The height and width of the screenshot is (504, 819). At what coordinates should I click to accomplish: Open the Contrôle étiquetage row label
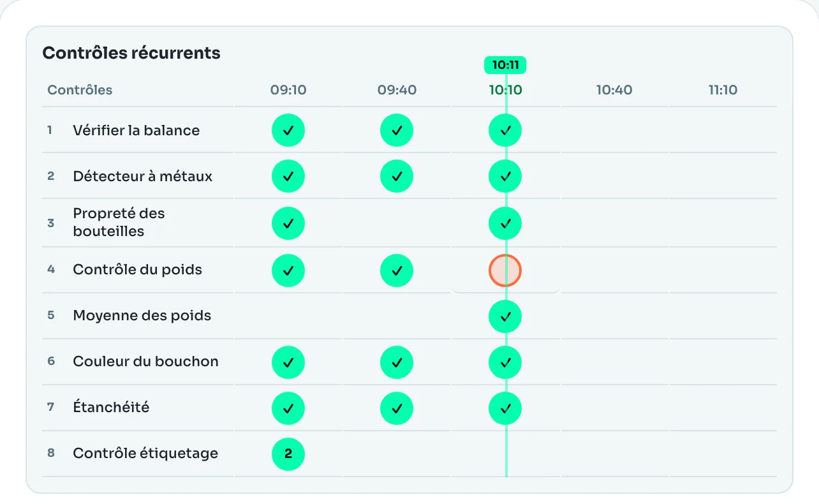pyautogui.click(x=145, y=454)
